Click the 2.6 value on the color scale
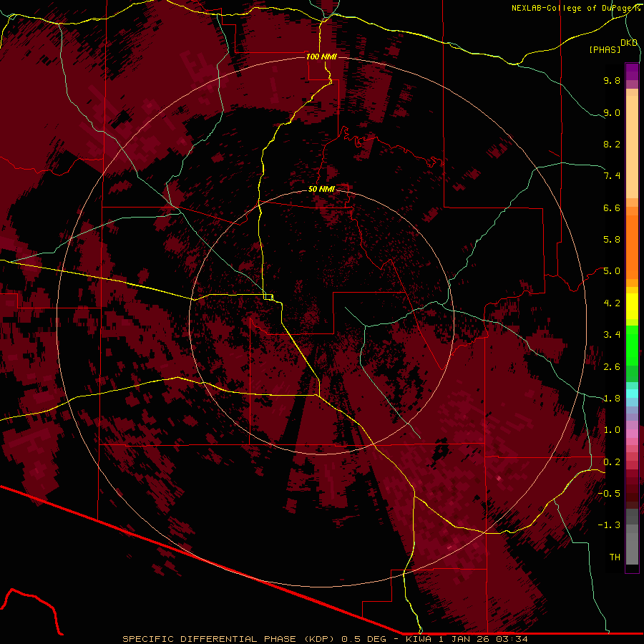This screenshot has width=644, height=644. (612, 367)
